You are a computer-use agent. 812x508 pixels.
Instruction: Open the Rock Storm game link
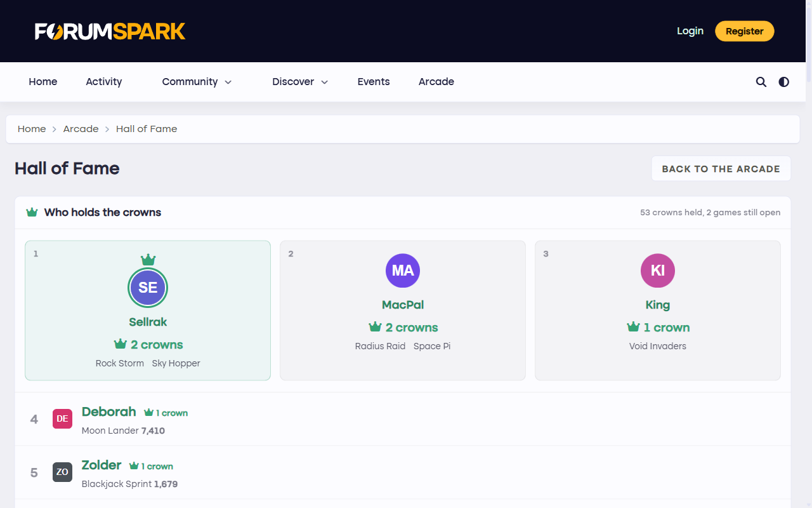point(120,363)
